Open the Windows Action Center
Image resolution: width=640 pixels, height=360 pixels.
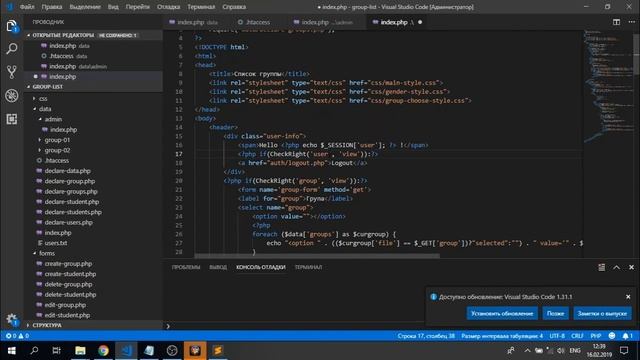pos(624,351)
